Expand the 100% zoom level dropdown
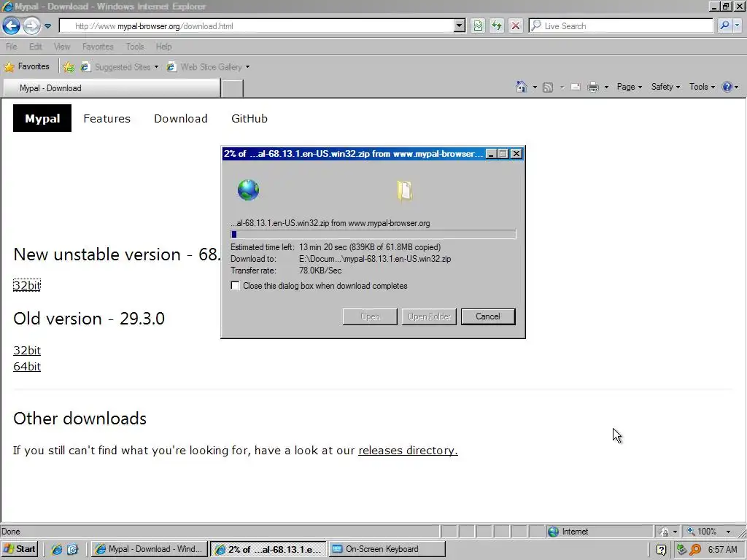 [728, 532]
